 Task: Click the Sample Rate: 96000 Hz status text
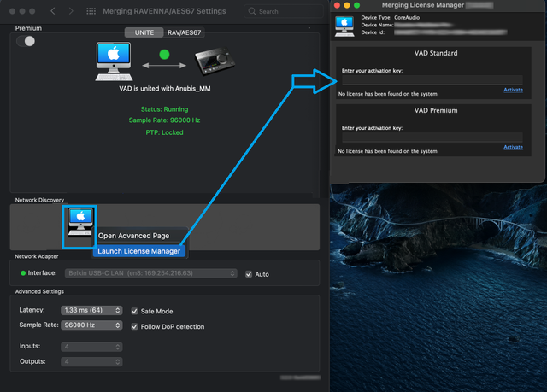[x=164, y=120]
